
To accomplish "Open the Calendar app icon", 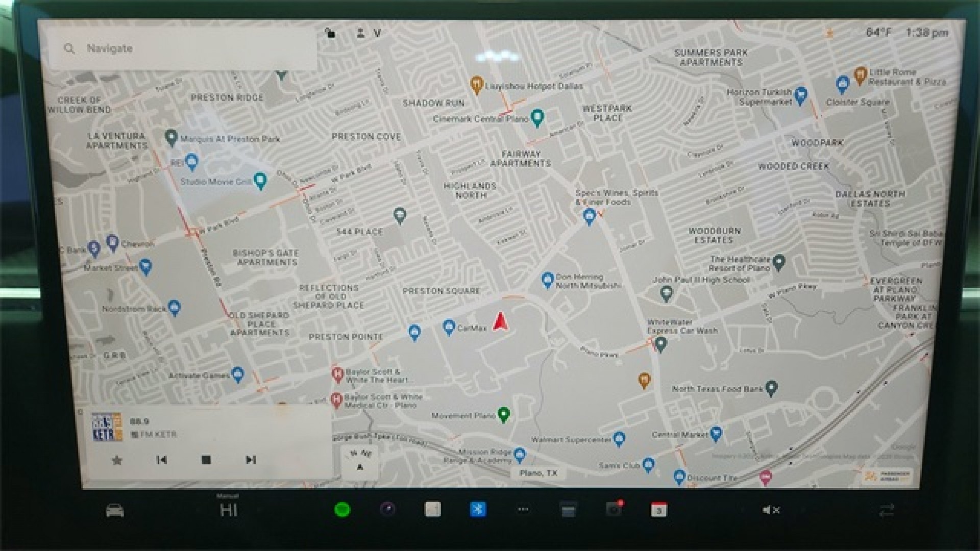I will click(x=658, y=510).
